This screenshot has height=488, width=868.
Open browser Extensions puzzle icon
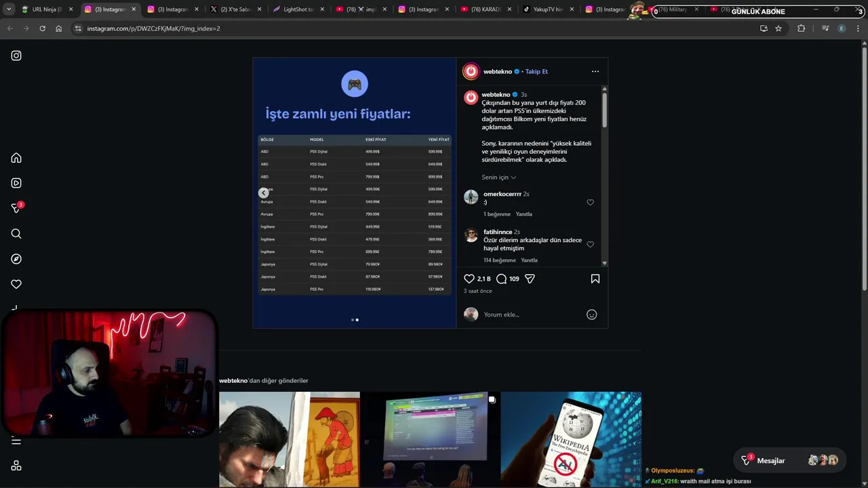pos(802,28)
